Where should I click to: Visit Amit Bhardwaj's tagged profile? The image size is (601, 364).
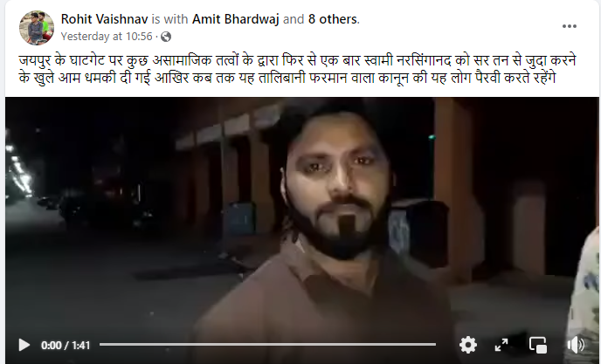point(235,19)
